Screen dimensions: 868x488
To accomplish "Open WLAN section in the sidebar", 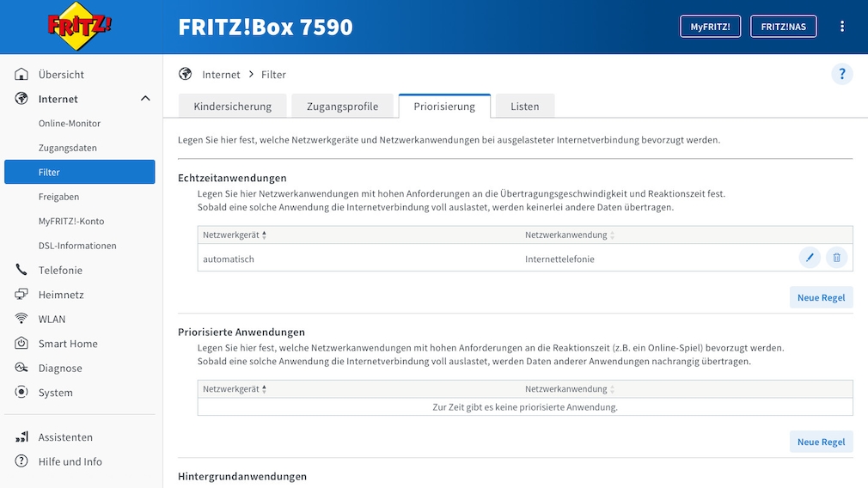I will [x=52, y=319].
